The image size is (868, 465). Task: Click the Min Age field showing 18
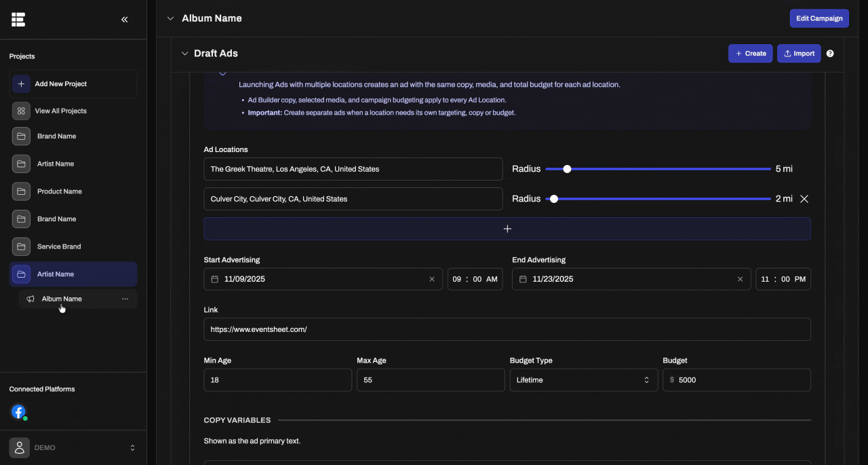pyautogui.click(x=278, y=380)
